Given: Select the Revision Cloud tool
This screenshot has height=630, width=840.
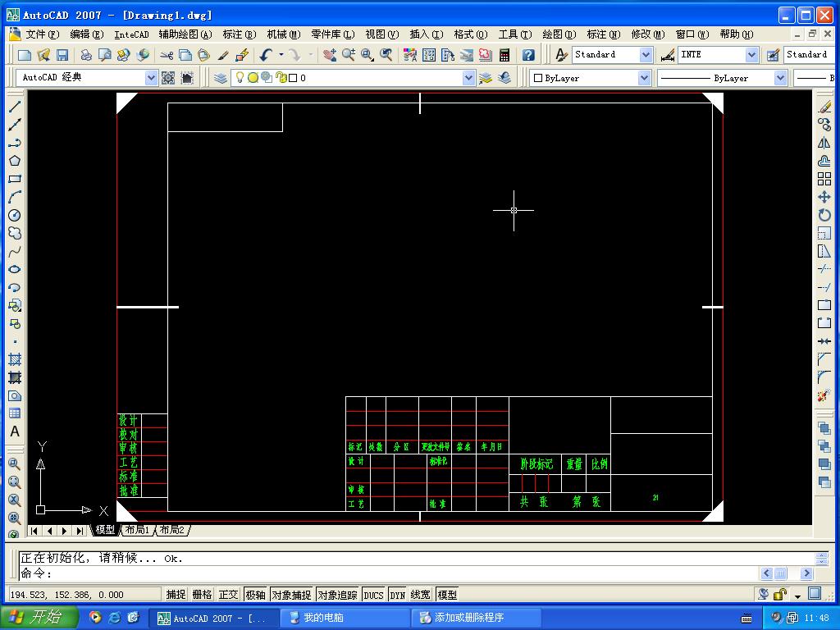Looking at the screenshot, I should [15, 233].
